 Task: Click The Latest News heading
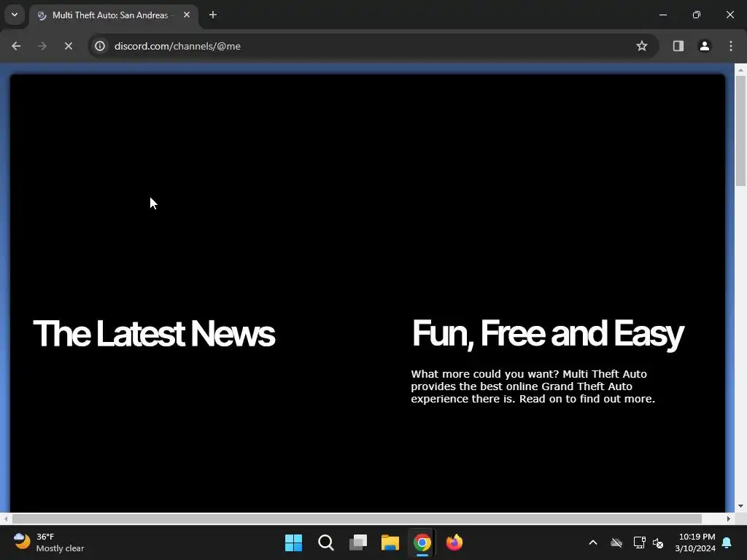[x=154, y=333]
